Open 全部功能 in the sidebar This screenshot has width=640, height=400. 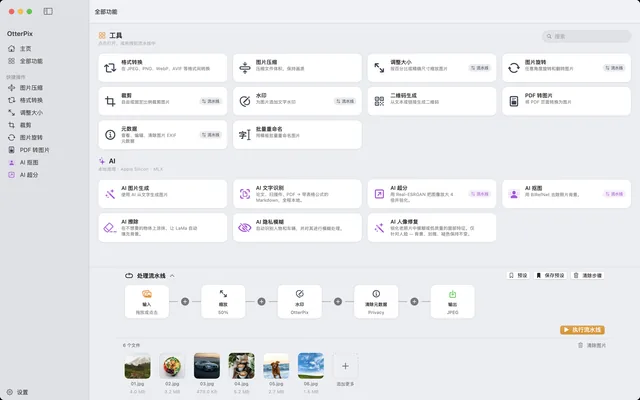(x=25, y=61)
